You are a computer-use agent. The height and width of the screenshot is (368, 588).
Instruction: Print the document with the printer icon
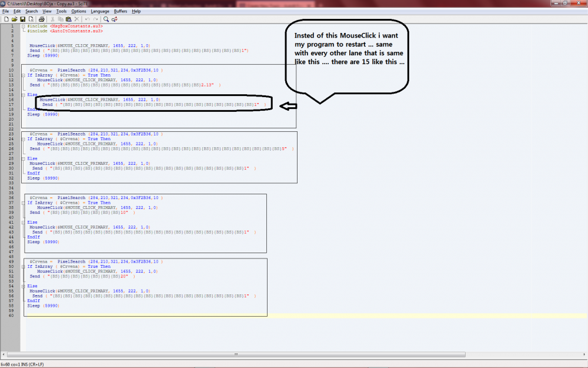click(42, 19)
